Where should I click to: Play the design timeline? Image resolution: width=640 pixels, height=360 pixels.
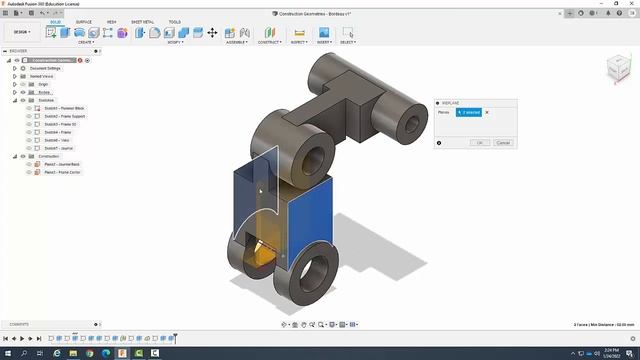[22, 338]
